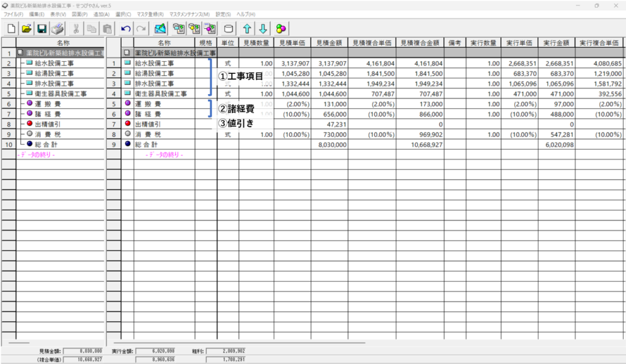Click the three colored balls icon
626x364 pixels.
coord(281,29)
